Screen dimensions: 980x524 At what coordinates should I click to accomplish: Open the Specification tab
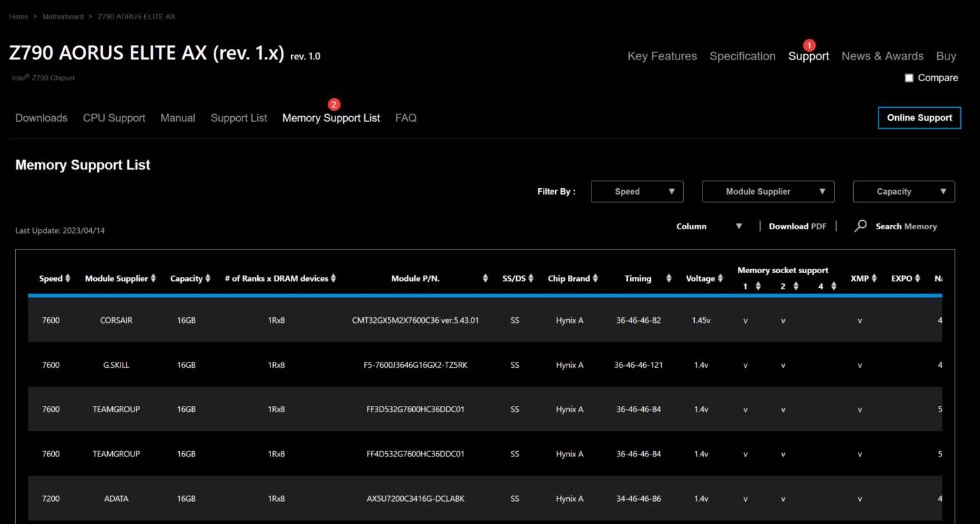[x=742, y=56]
